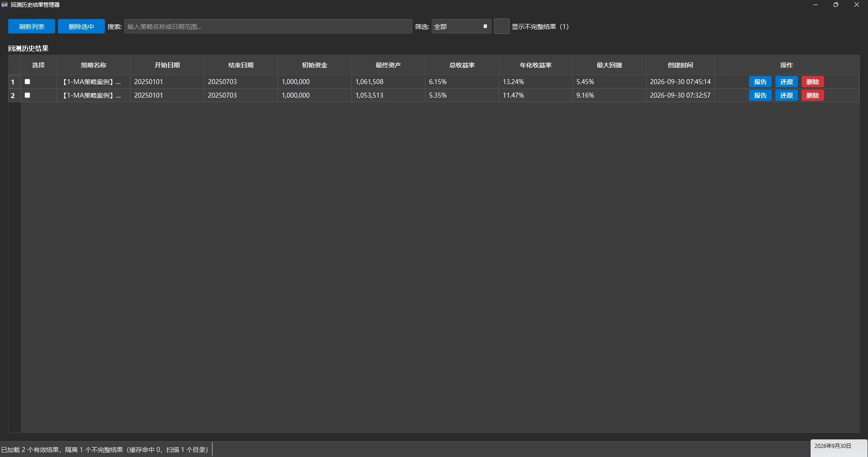868x457 pixels.
Task: Sort by the 年化收益率 column header
Action: [x=536, y=65]
